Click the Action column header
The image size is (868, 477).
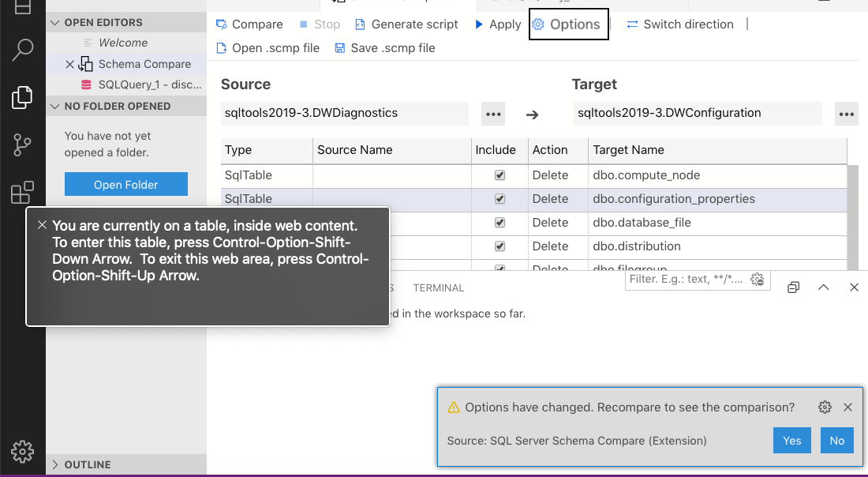558,150
